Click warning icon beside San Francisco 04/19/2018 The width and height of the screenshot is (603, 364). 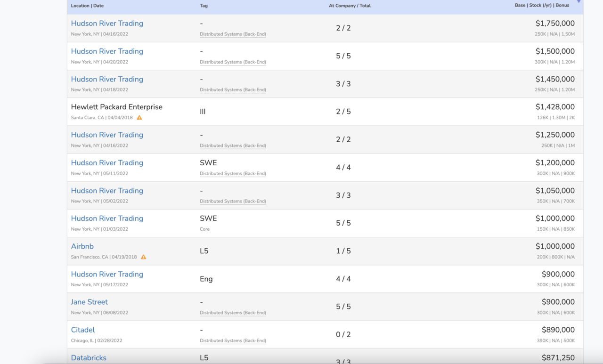tap(144, 257)
